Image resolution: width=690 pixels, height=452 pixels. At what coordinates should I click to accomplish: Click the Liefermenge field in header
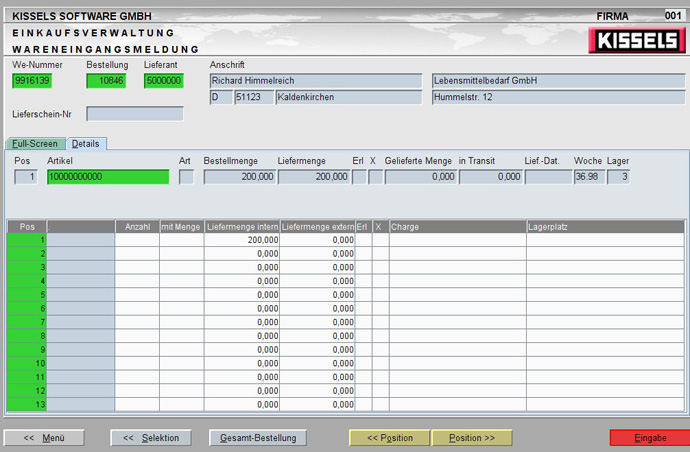pyautogui.click(x=314, y=177)
